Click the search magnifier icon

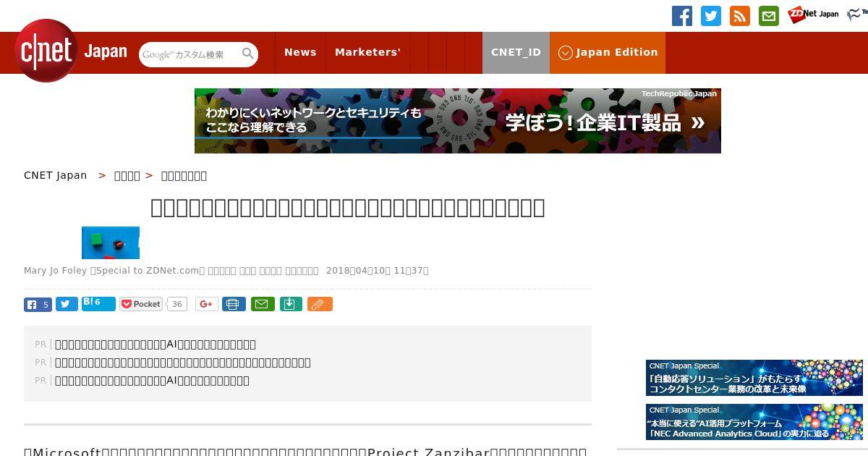(x=248, y=54)
